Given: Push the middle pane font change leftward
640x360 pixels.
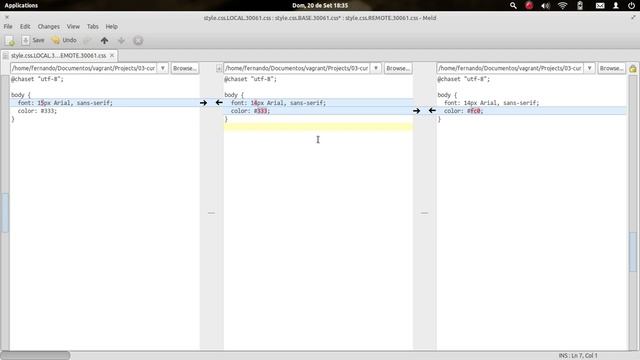Looking at the screenshot, I should [x=219, y=102].
